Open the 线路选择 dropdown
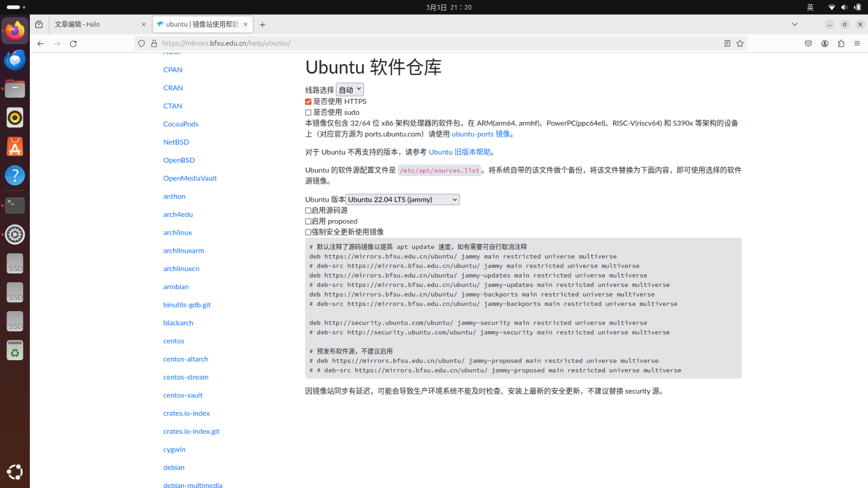Image resolution: width=868 pixels, height=488 pixels. (x=349, y=89)
